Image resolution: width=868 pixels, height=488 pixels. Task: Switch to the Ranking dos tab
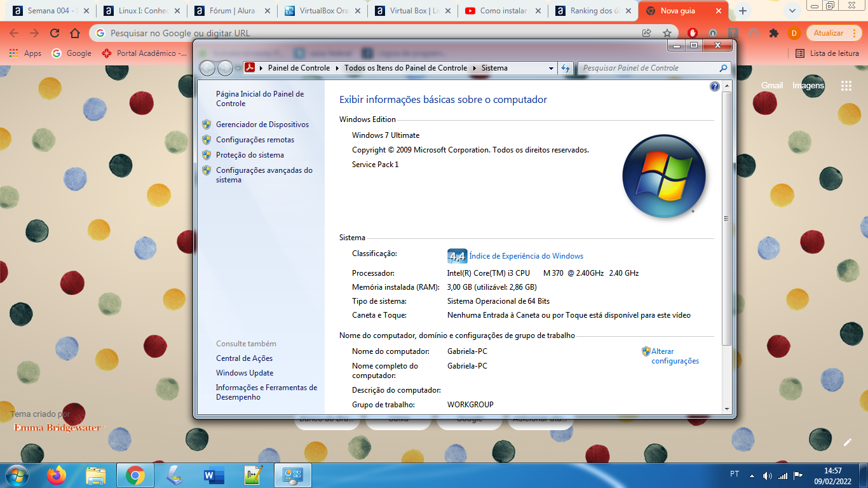(595, 11)
